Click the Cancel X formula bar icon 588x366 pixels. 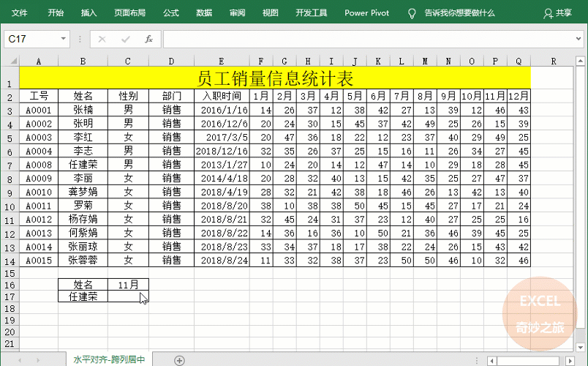pyautogui.click(x=102, y=39)
